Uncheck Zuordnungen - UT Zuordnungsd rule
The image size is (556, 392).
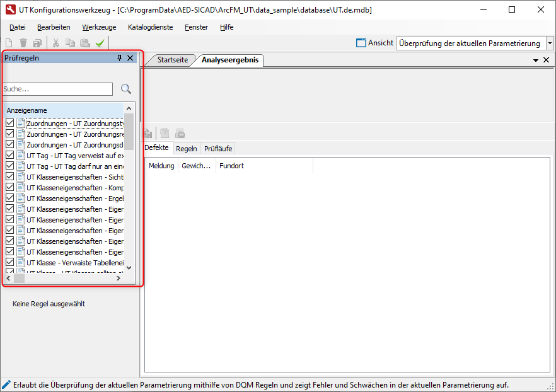(x=10, y=144)
